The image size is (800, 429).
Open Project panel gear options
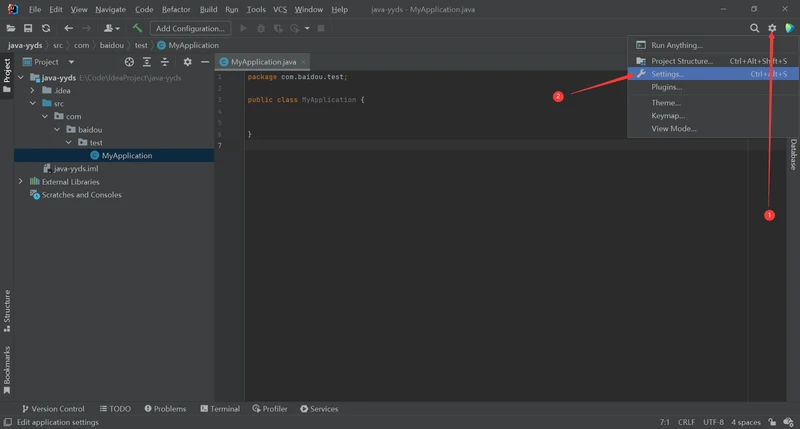(x=187, y=62)
